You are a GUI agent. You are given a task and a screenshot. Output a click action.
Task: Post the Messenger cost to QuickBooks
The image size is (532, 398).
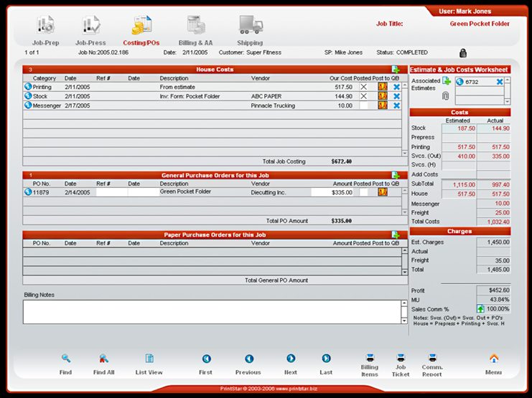(x=383, y=105)
